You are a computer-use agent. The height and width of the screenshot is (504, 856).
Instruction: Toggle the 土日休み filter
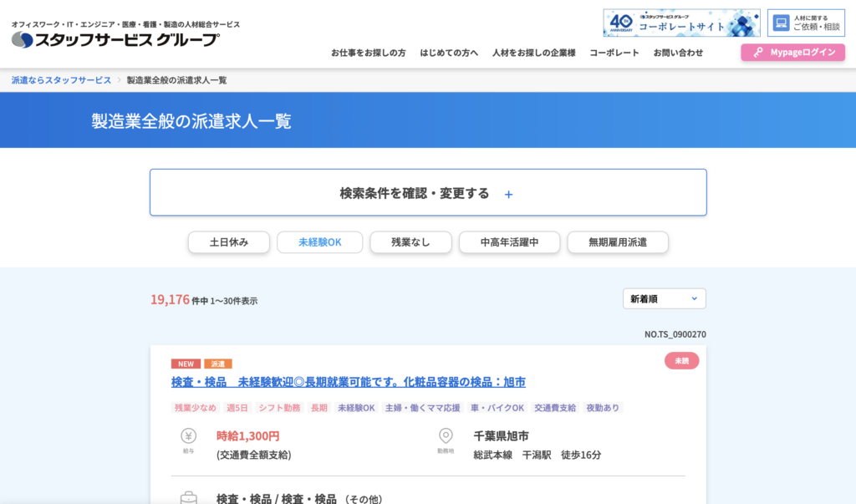pyautogui.click(x=228, y=242)
